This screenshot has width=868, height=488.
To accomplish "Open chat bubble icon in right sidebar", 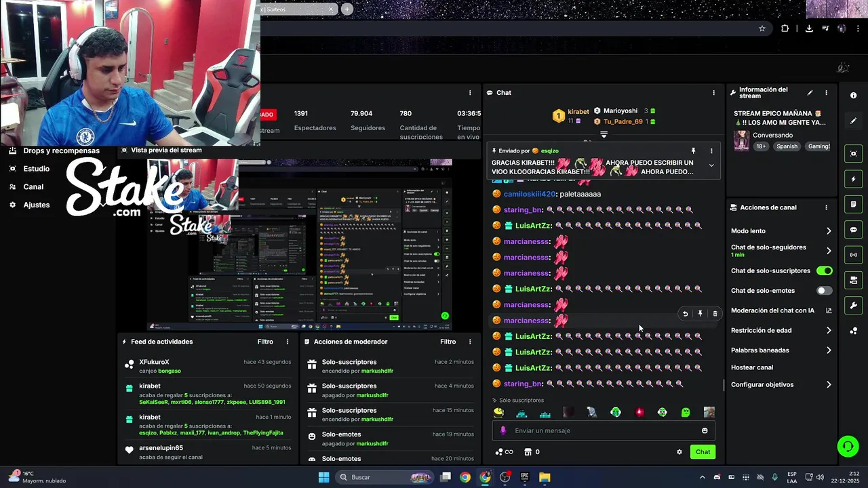I will point(853,230).
